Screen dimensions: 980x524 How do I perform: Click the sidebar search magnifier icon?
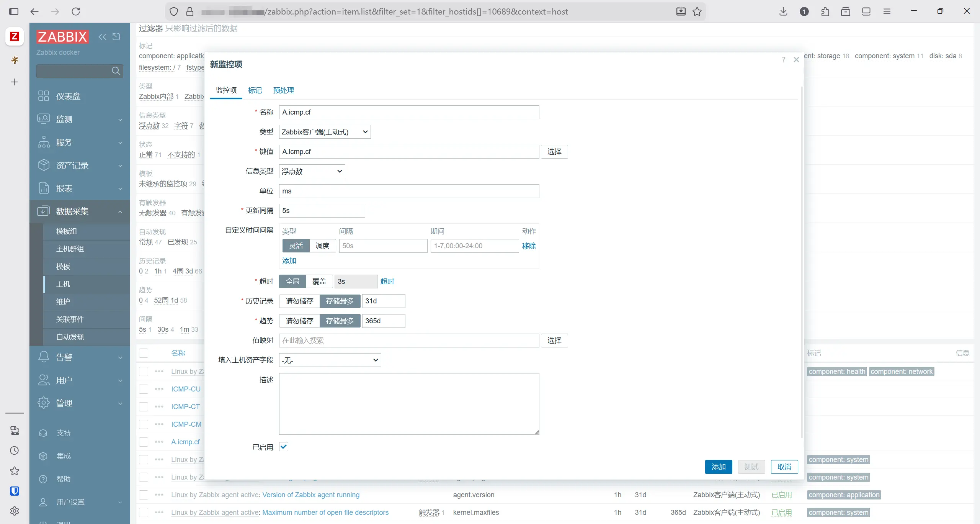tap(116, 71)
